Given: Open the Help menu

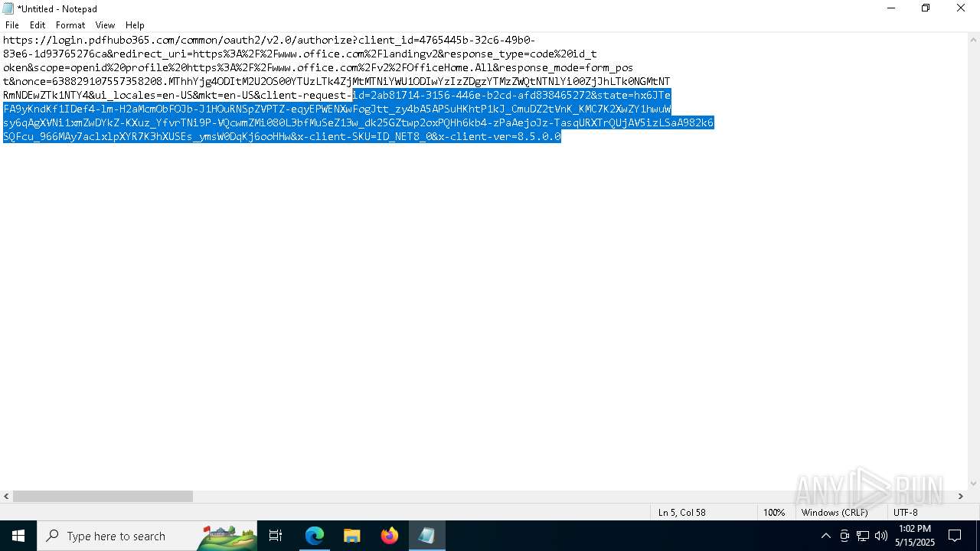Looking at the screenshot, I should point(135,25).
